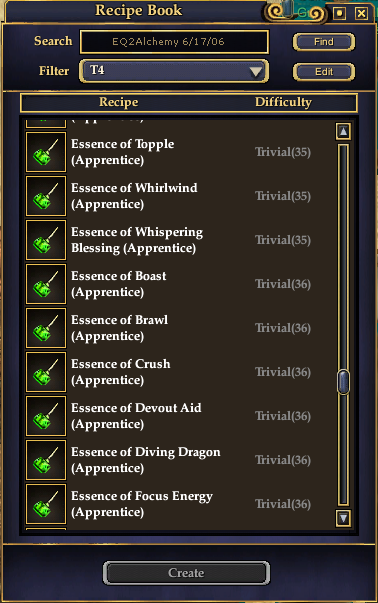Click the Essence of Boast recipe icon
Screen dimensions: 378x603
point(46,284)
